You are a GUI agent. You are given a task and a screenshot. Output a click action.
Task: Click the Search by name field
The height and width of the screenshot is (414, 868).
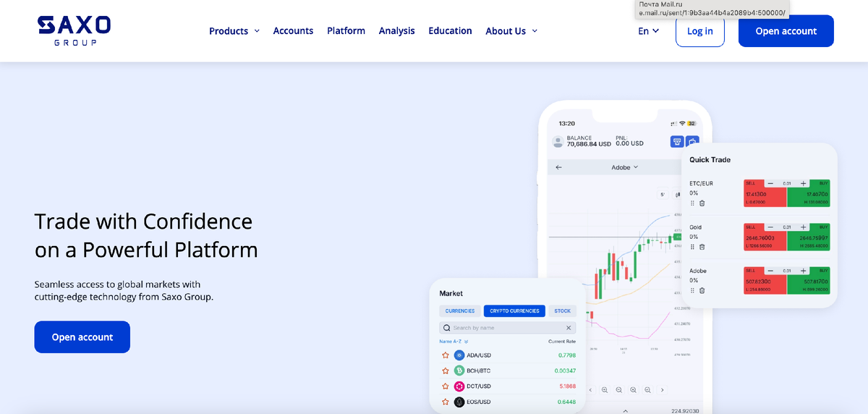click(508, 328)
